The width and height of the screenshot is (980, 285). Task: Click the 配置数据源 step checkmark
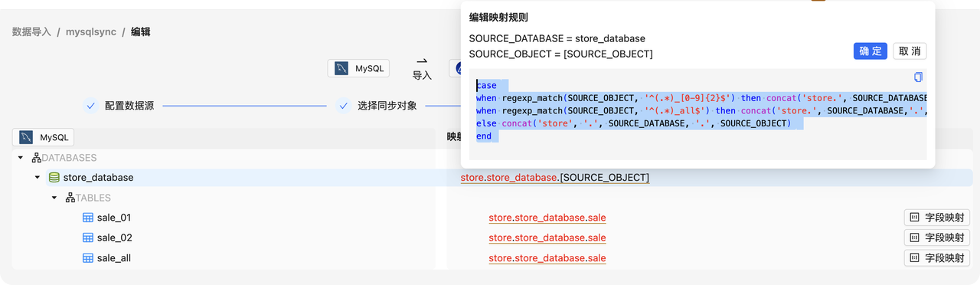[90, 106]
